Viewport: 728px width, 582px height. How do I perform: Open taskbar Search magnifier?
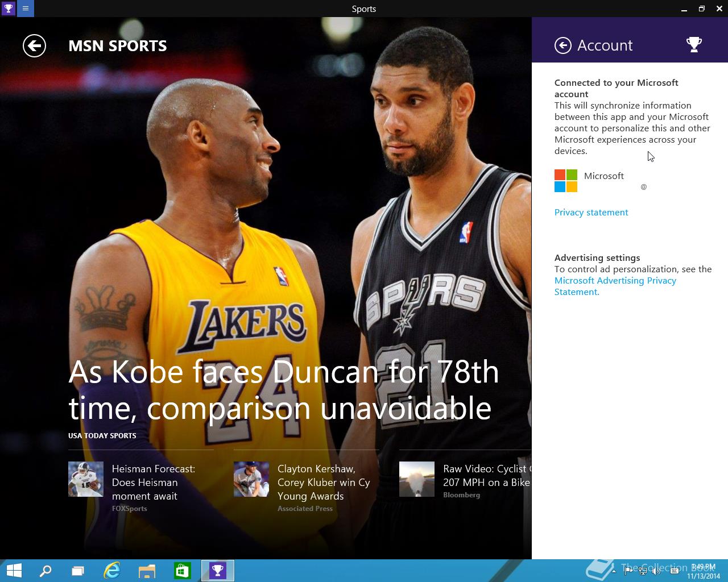pos(45,571)
